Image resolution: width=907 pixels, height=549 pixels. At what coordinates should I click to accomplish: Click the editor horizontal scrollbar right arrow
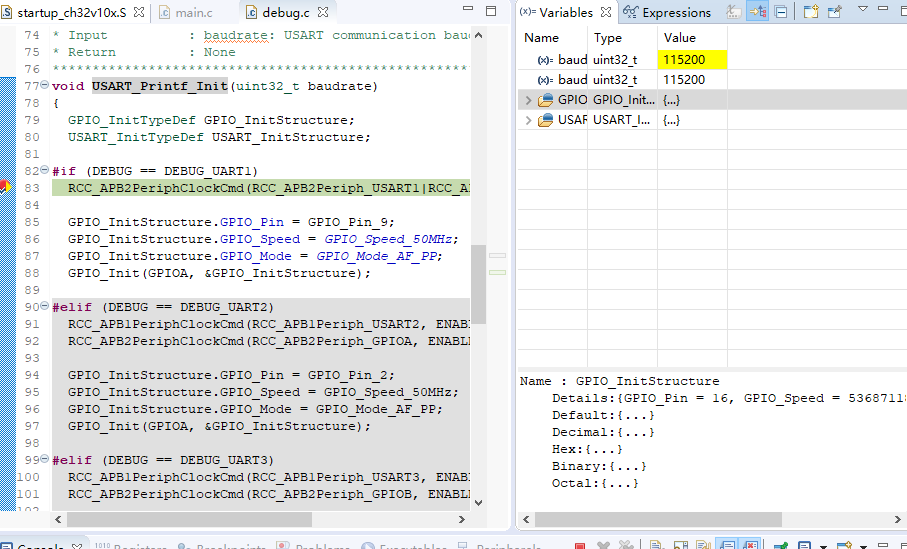coord(462,519)
